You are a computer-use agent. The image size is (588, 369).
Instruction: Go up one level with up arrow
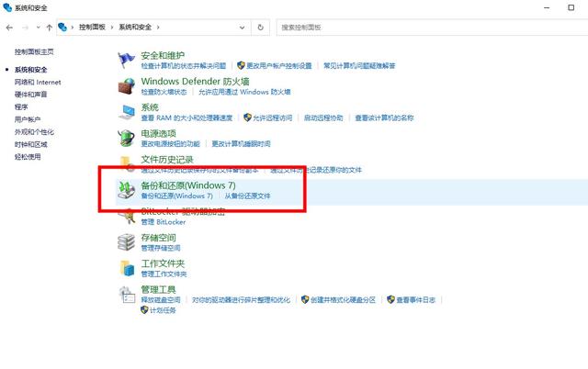click(49, 28)
